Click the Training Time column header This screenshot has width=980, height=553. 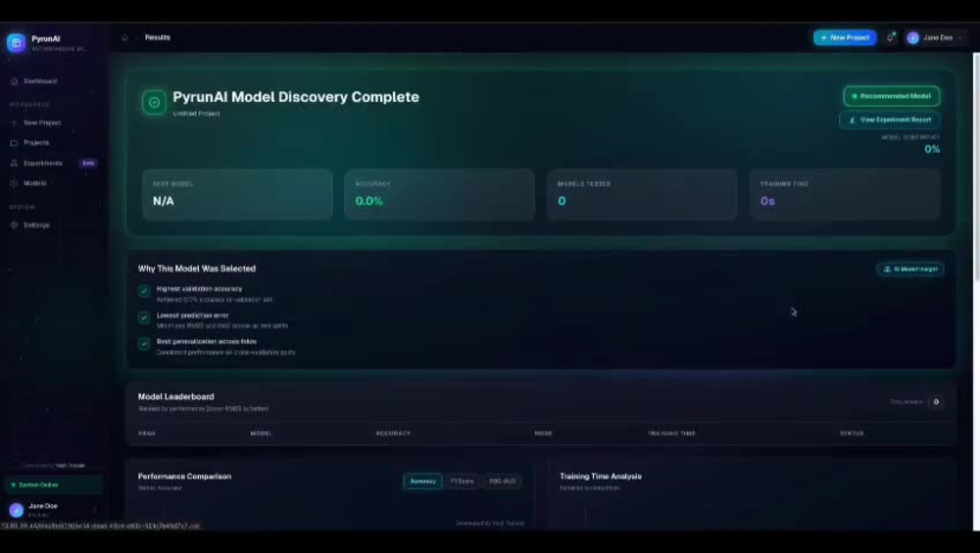coord(671,433)
